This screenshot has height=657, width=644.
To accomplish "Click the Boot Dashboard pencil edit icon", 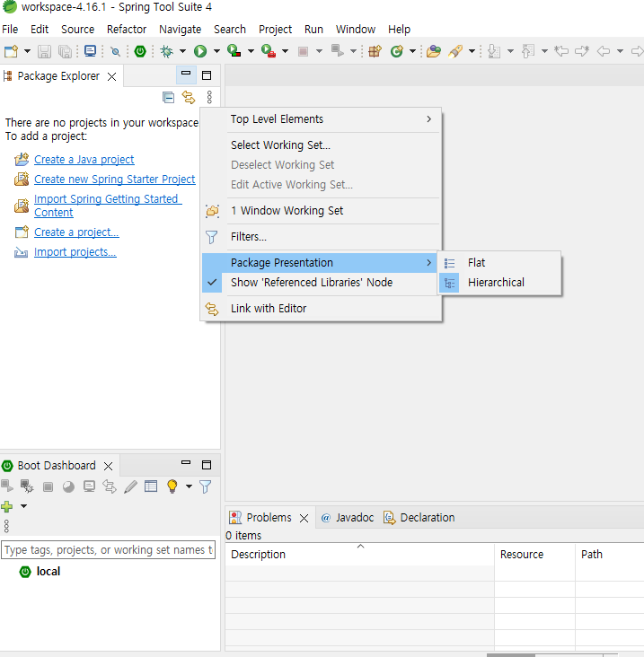I will [x=130, y=486].
